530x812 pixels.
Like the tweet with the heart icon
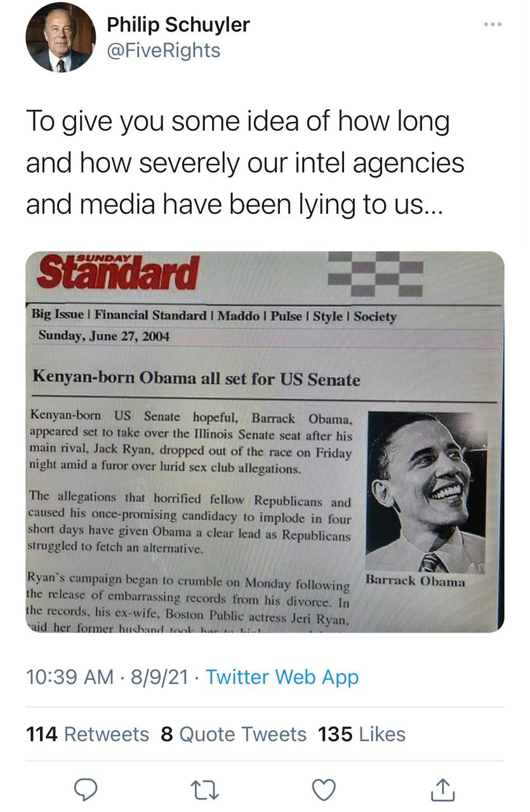click(x=324, y=789)
